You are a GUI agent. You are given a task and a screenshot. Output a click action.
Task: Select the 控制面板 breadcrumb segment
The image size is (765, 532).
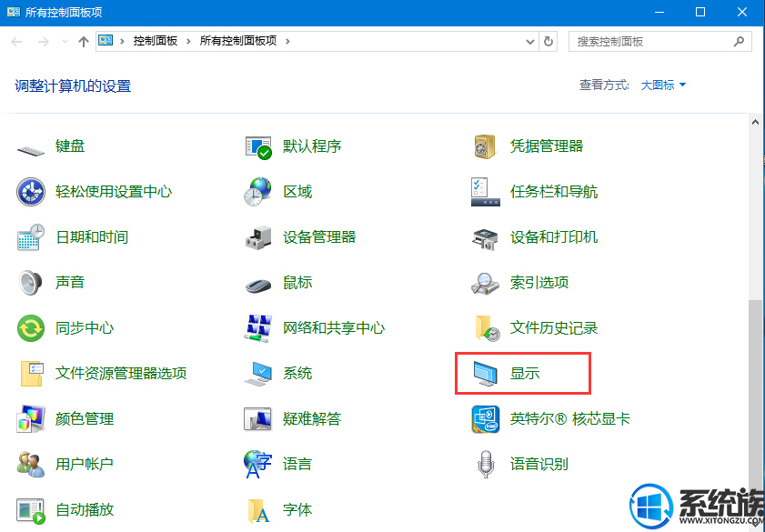pos(156,41)
